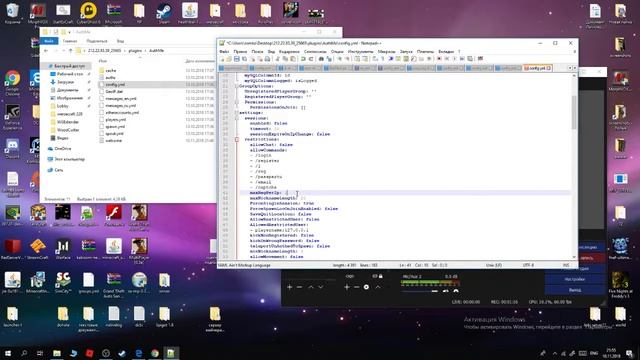Click plugins segment in Explorer address bar
The width and height of the screenshot is (640, 360).
point(135,51)
